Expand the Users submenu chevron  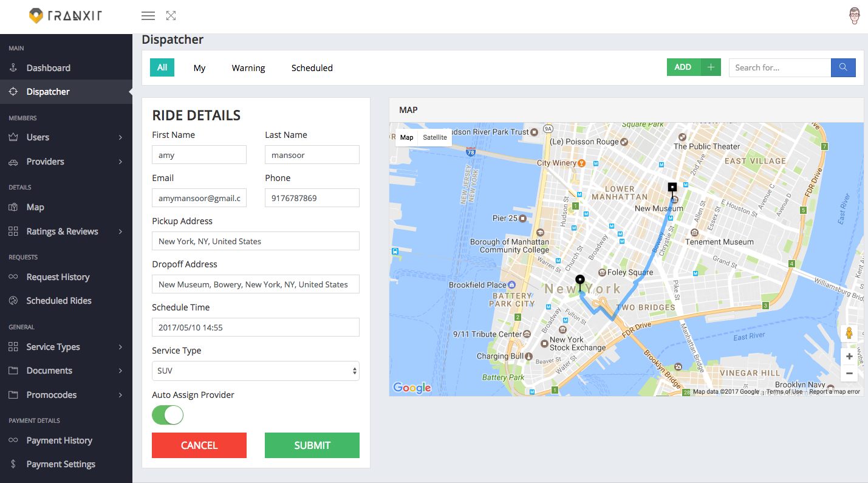(120, 137)
